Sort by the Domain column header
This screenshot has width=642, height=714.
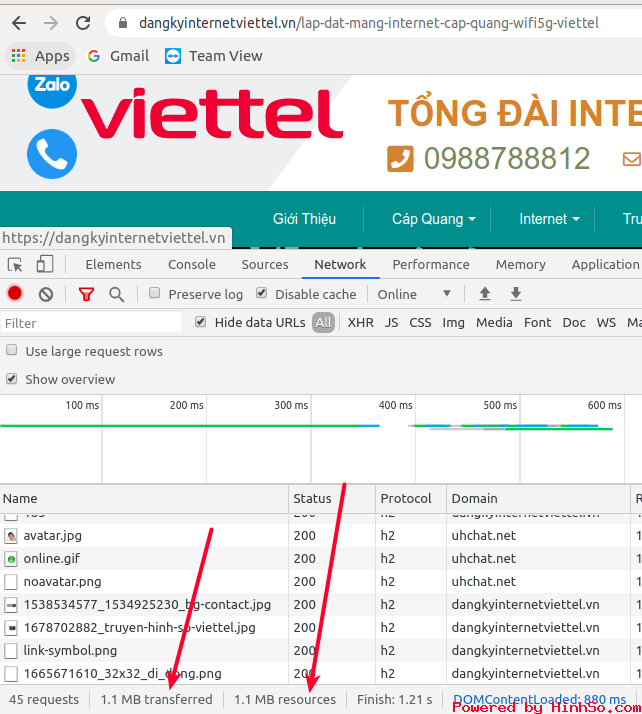pos(538,499)
